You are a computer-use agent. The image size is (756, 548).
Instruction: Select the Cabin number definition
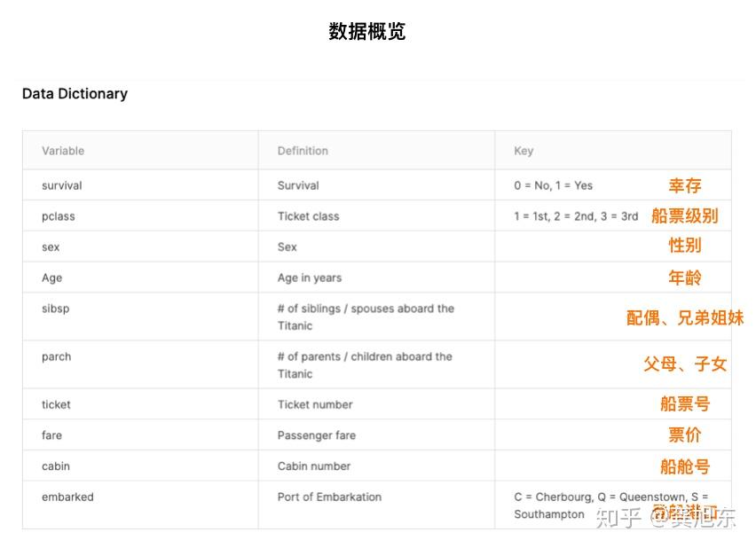(313, 466)
